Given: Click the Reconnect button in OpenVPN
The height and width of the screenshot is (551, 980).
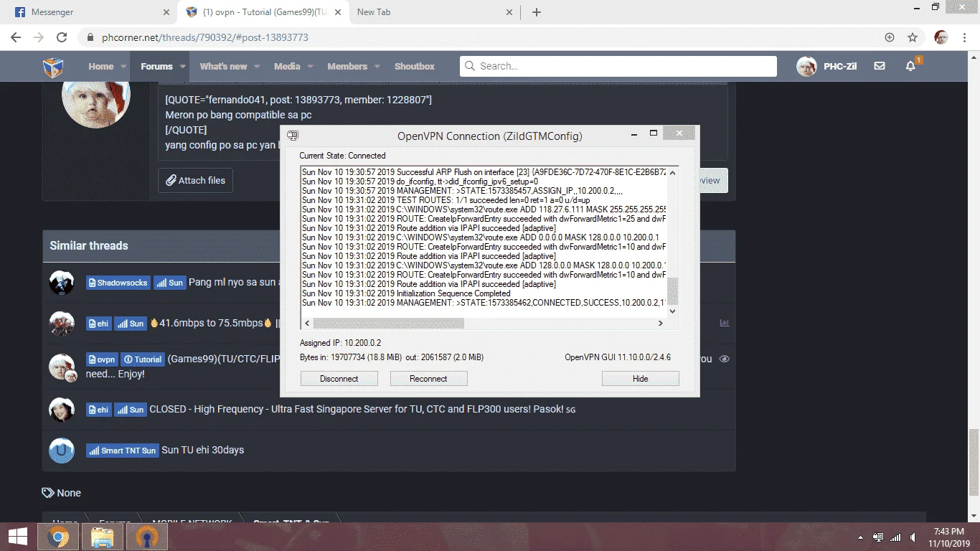Looking at the screenshot, I should tap(428, 379).
